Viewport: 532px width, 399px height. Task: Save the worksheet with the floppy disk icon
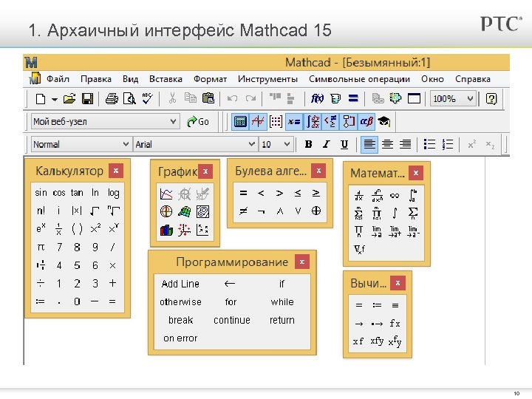pyautogui.click(x=87, y=99)
